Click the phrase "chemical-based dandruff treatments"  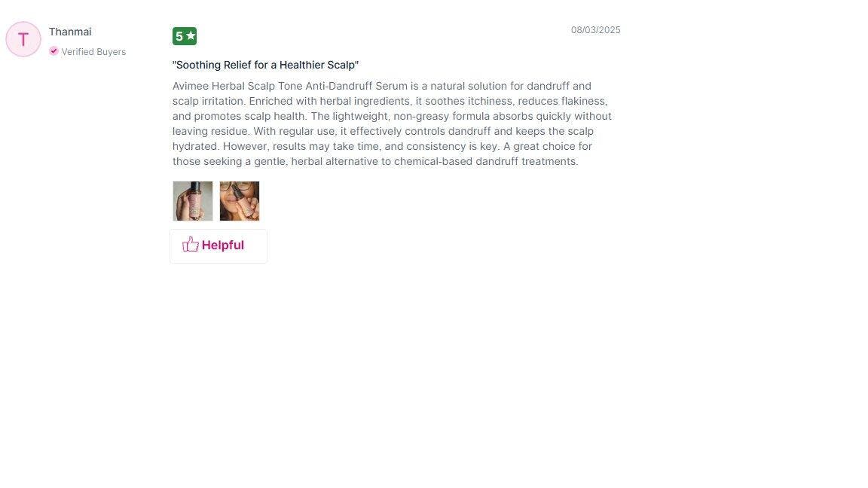tap(485, 162)
